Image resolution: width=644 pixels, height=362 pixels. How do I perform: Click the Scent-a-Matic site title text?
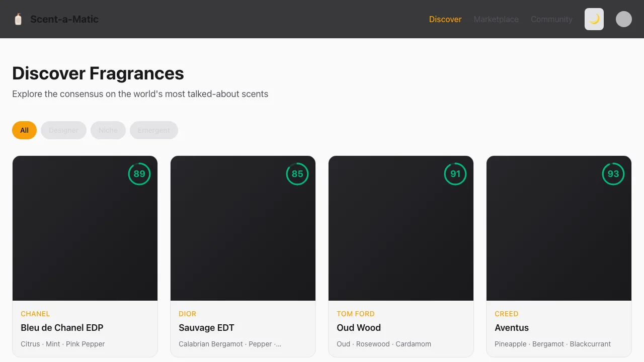point(64,19)
